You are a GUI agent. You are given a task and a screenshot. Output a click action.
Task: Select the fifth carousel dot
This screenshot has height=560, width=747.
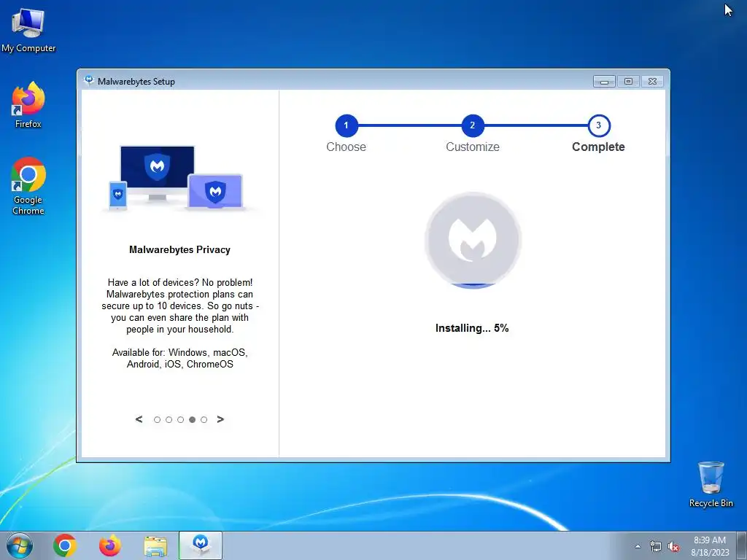(x=204, y=419)
